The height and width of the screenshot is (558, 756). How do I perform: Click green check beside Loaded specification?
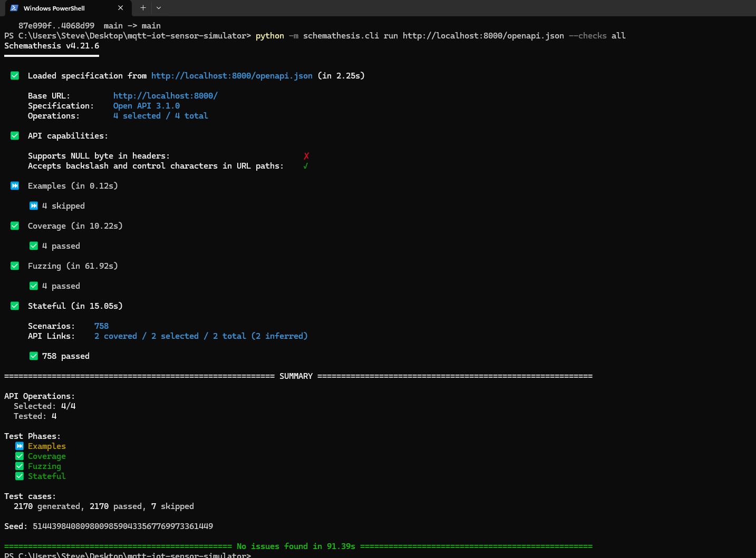click(x=15, y=76)
